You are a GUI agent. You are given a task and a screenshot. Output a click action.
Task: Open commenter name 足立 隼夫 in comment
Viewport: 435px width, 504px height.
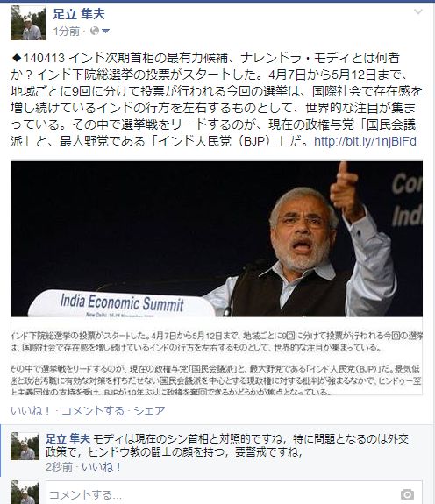click(68, 439)
